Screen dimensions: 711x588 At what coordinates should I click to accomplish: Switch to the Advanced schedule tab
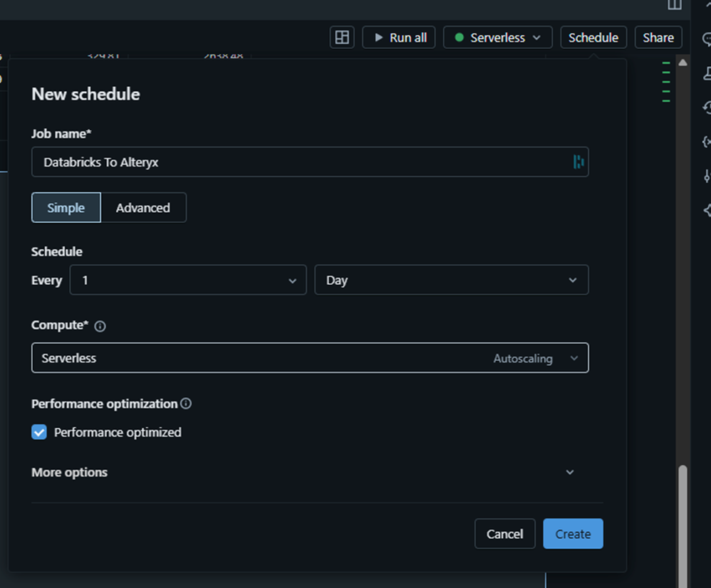pyautogui.click(x=143, y=207)
